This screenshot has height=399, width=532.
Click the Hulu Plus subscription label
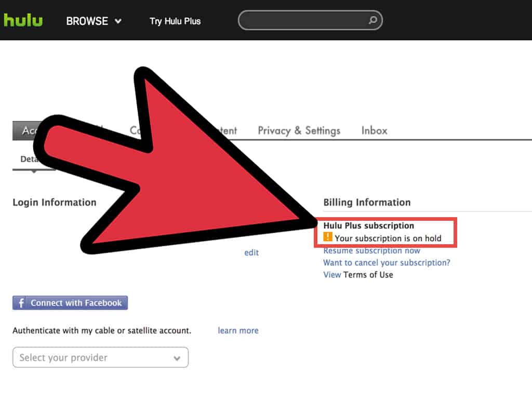coord(368,225)
